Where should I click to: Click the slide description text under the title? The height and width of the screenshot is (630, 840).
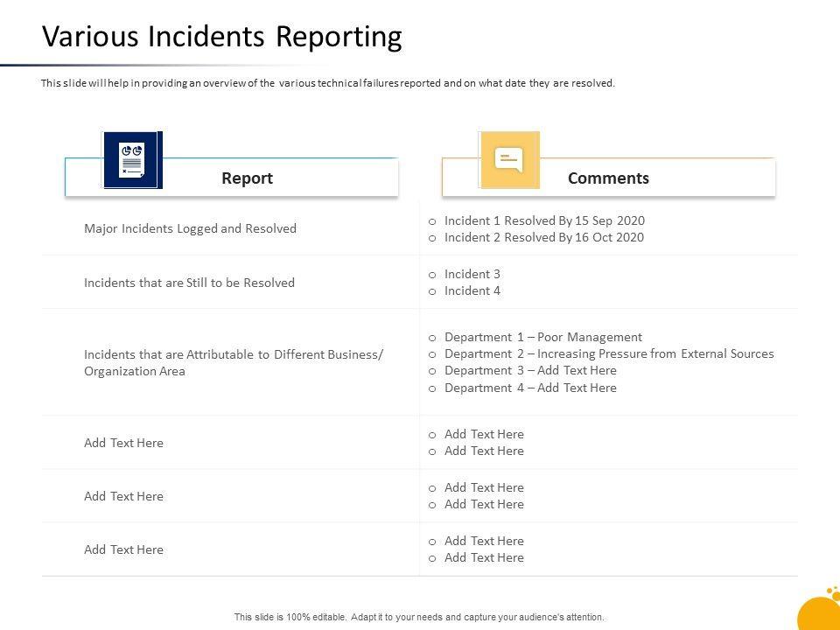coord(328,84)
